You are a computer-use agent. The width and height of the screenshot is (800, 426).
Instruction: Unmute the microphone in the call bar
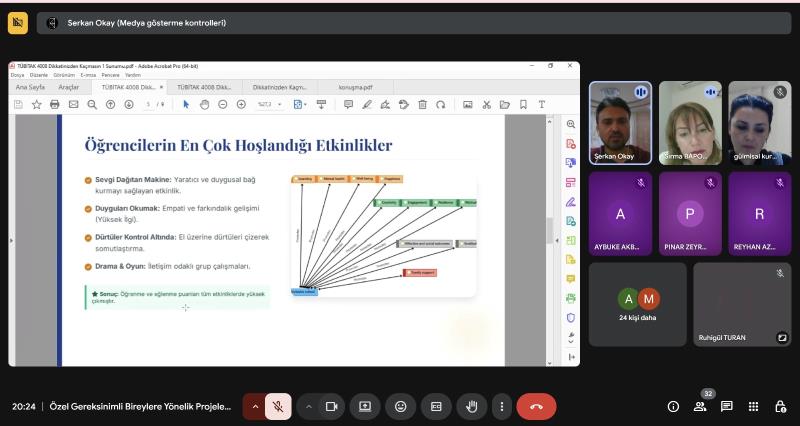click(279, 406)
